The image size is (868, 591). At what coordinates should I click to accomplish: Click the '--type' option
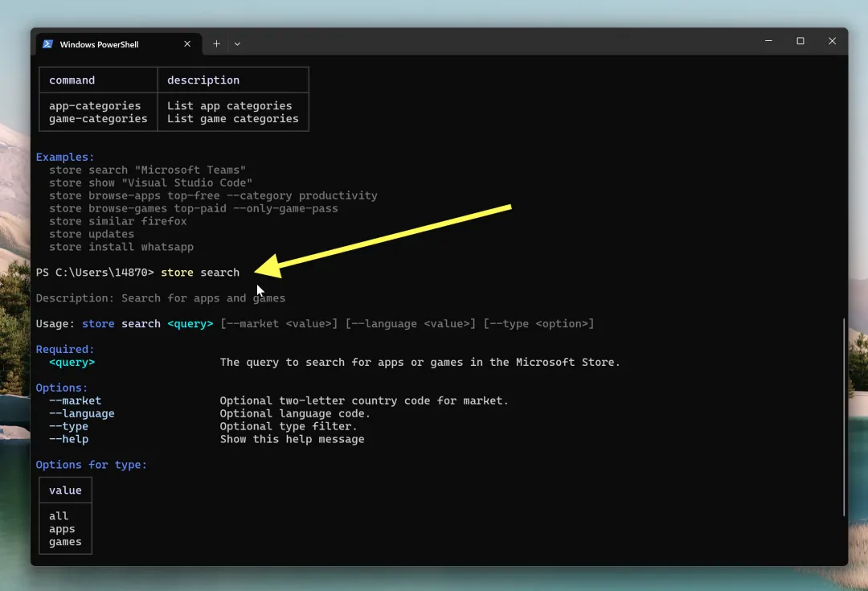pos(68,426)
